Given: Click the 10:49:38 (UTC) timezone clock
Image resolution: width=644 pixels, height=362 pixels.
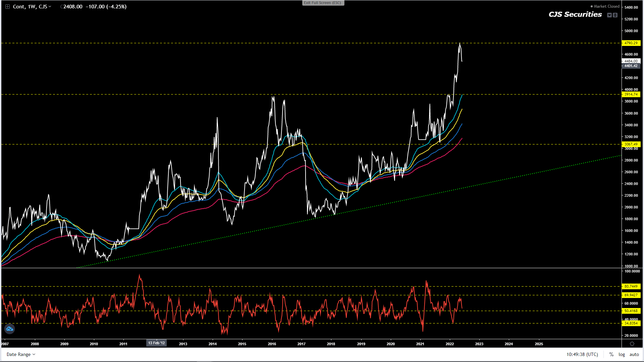Looking at the screenshot, I should (x=582, y=354).
